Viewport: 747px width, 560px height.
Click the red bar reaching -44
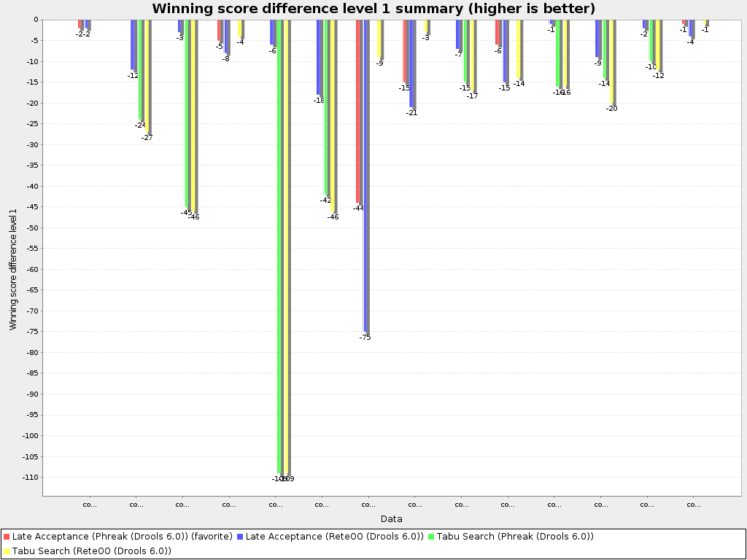coord(357,112)
